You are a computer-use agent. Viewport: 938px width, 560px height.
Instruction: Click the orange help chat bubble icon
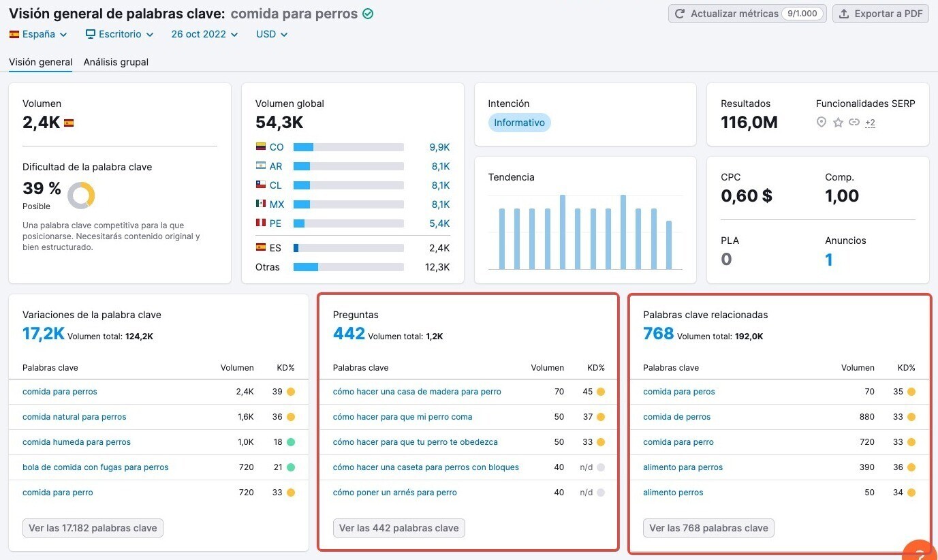click(x=920, y=552)
